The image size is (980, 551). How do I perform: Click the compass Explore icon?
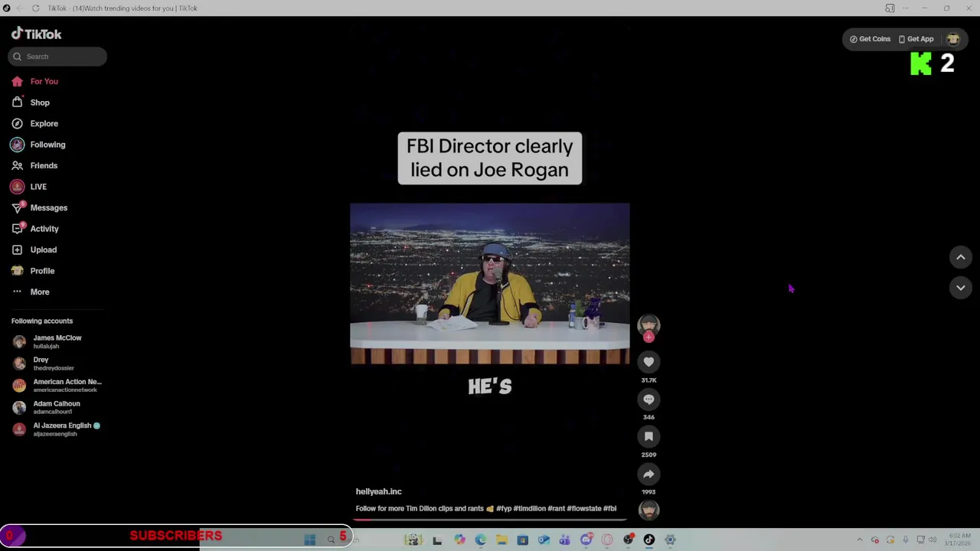pyautogui.click(x=17, y=123)
